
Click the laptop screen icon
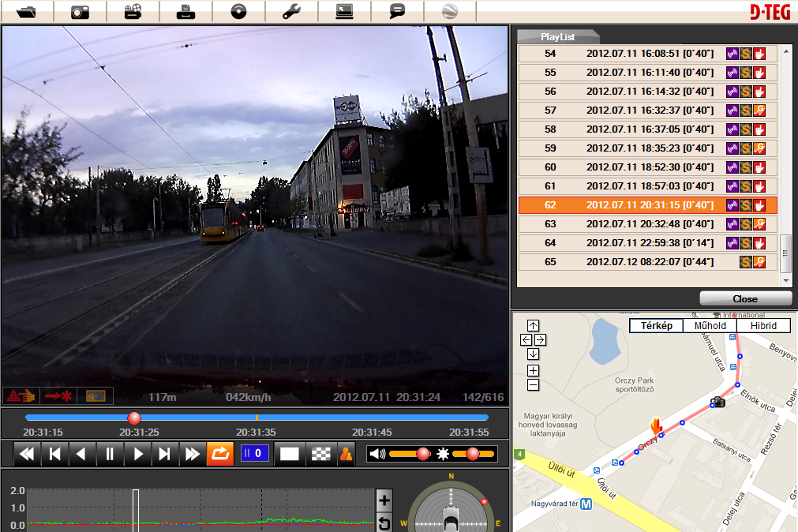344,12
